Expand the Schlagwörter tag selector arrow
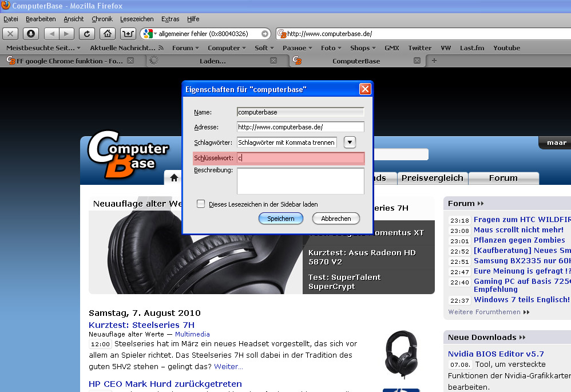The image size is (571, 392). [350, 142]
